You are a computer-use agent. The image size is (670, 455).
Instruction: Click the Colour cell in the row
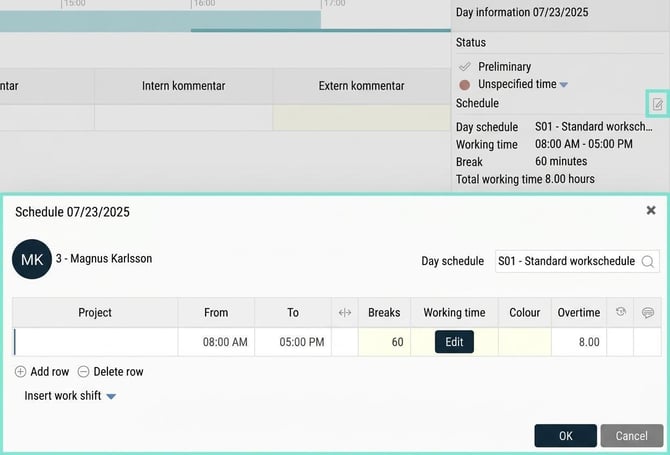click(525, 342)
